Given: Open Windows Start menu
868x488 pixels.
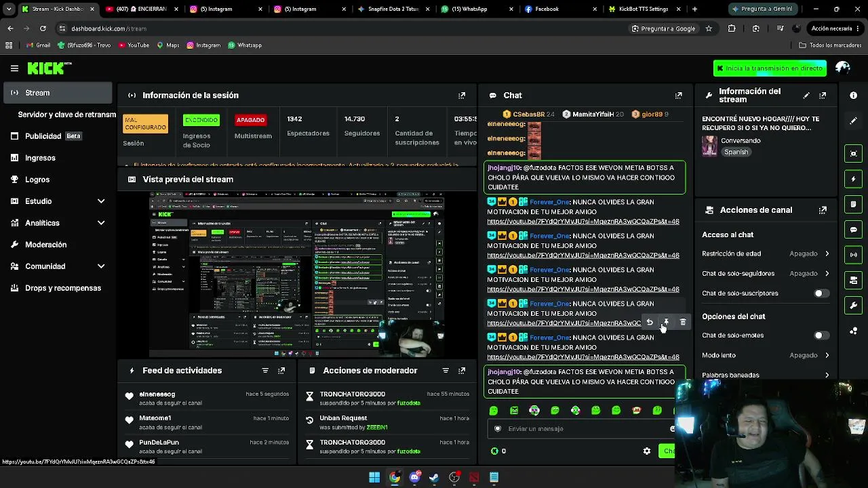Looking at the screenshot, I should pos(374,477).
